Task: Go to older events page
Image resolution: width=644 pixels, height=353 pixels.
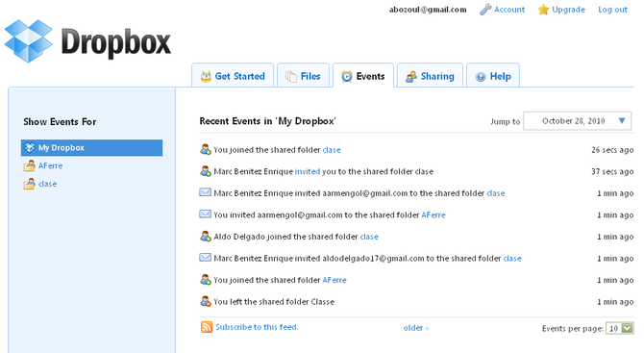Action: (x=416, y=328)
